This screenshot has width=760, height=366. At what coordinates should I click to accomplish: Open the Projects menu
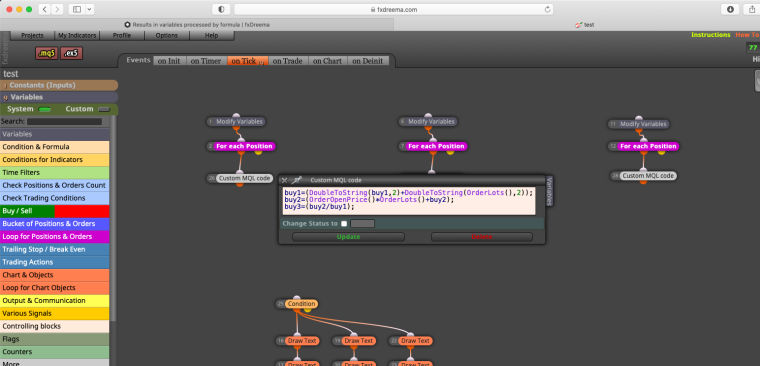pyautogui.click(x=32, y=35)
